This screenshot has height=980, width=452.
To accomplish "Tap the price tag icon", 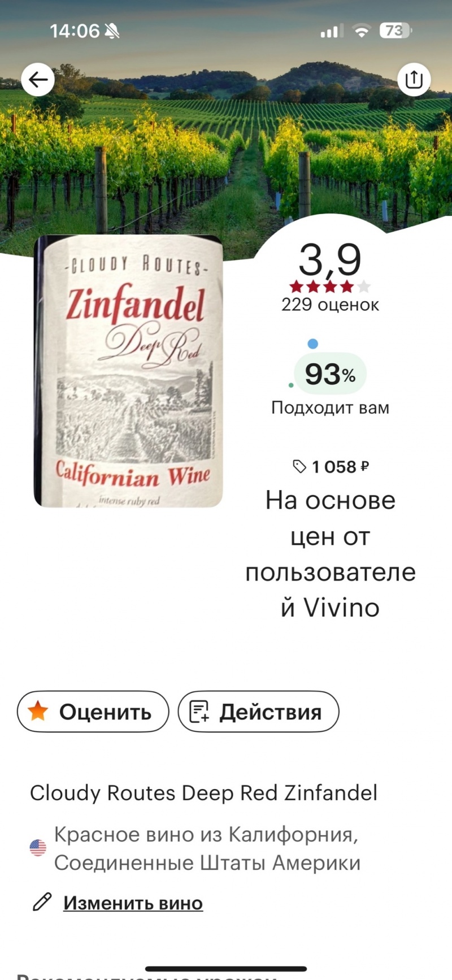I will click(299, 467).
